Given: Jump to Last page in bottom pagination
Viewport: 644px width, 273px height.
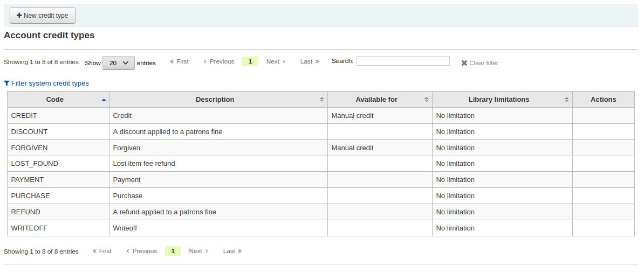Looking at the screenshot, I should pyautogui.click(x=232, y=251).
